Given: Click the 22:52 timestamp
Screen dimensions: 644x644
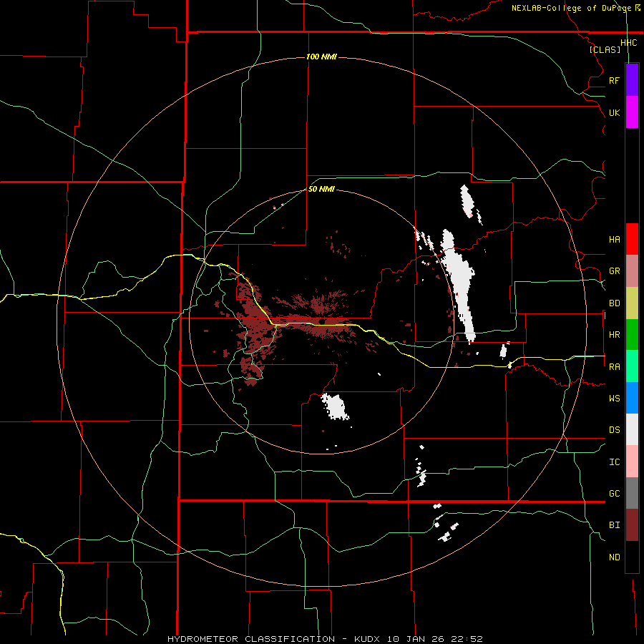Looking at the screenshot, I should [467, 639].
